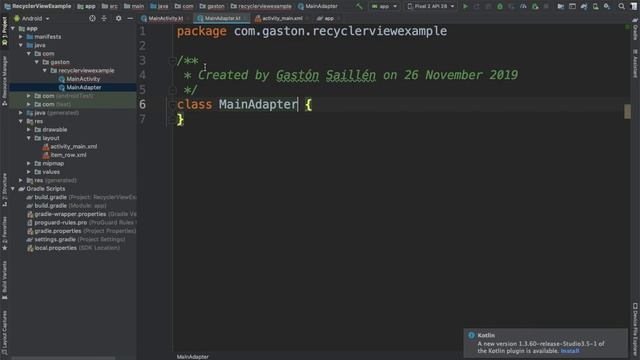Open the Favorites side tab

tap(4, 233)
